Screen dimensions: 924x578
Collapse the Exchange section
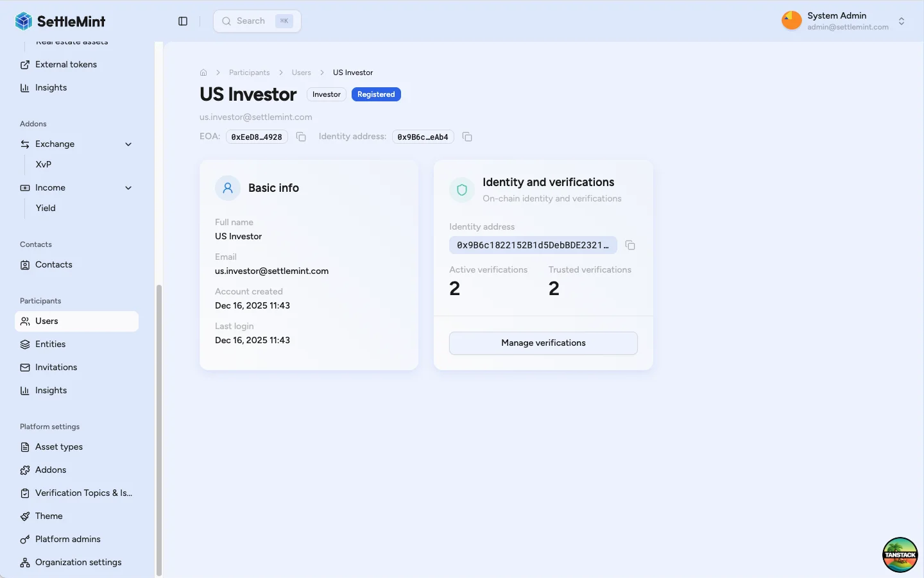(128, 144)
